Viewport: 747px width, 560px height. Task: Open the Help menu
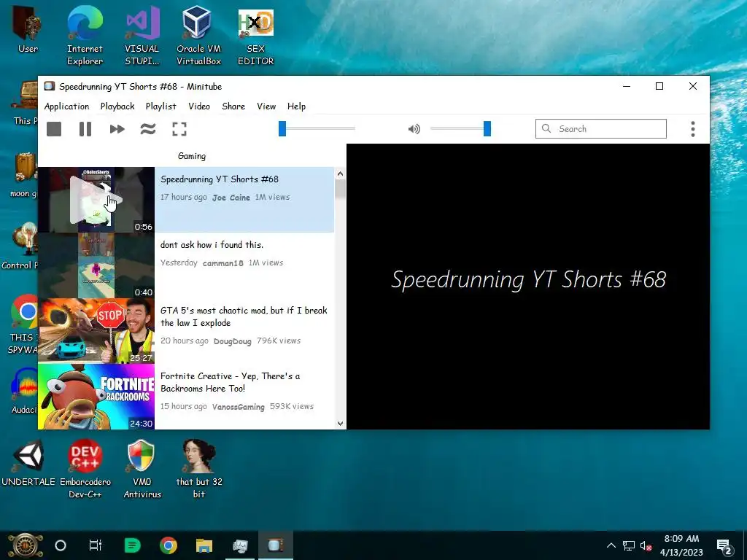click(296, 106)
